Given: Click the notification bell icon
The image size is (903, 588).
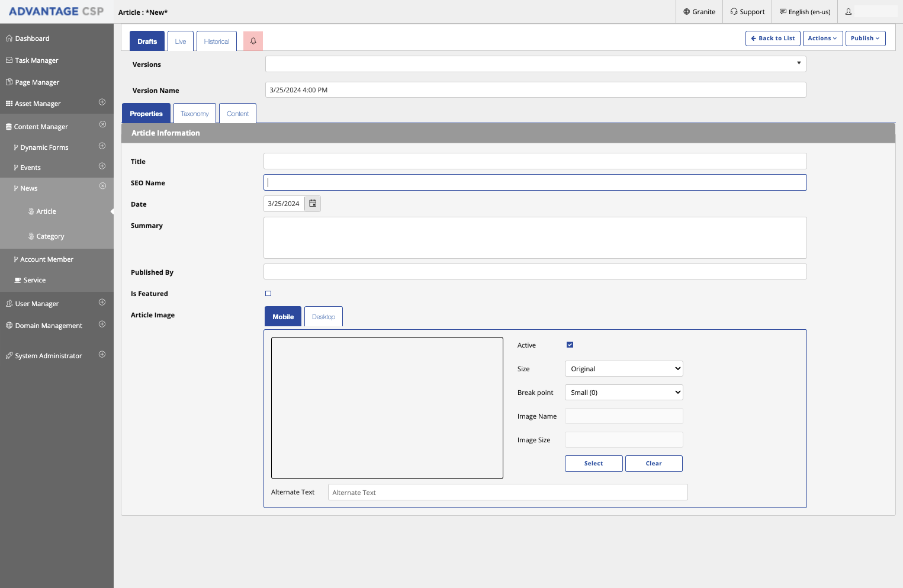Looking at the screenshot, I should [x=253, y=41].
